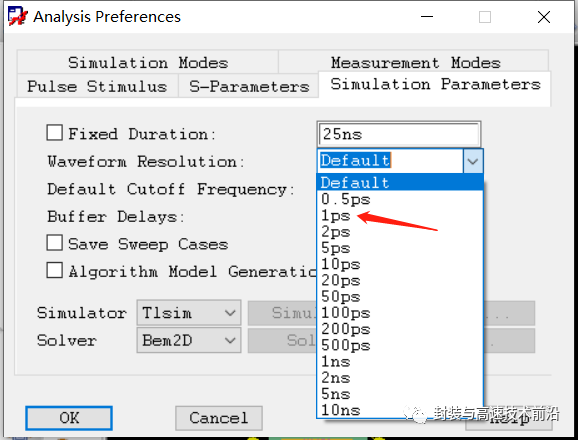Collapse the Waveform Resolution dropdown arrow
The image size is (578, 440).
click(473, 161)
